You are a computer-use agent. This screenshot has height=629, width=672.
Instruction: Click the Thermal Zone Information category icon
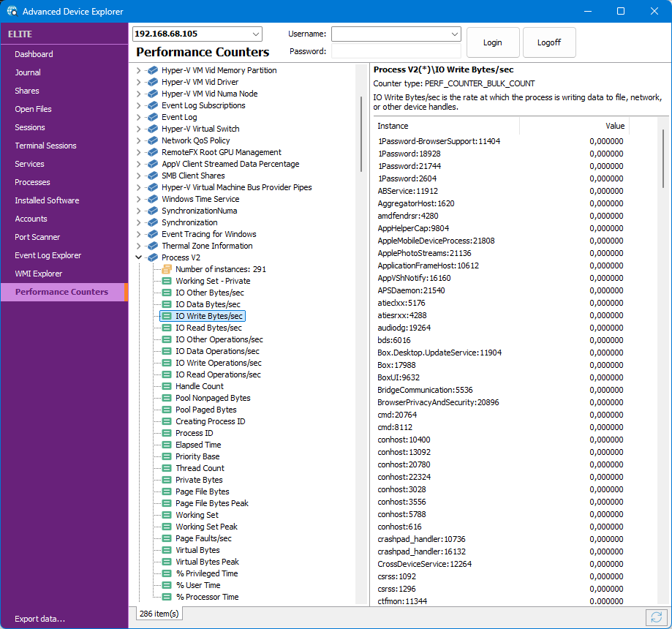152,246
